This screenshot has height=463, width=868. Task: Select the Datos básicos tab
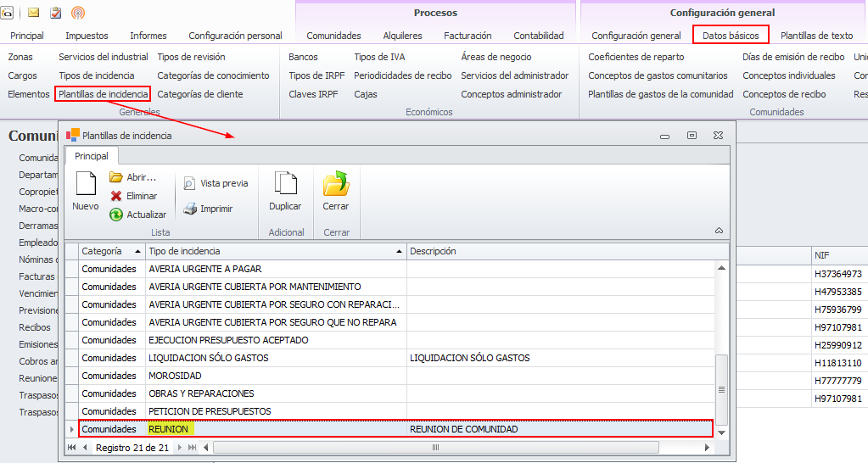[731, 36]
